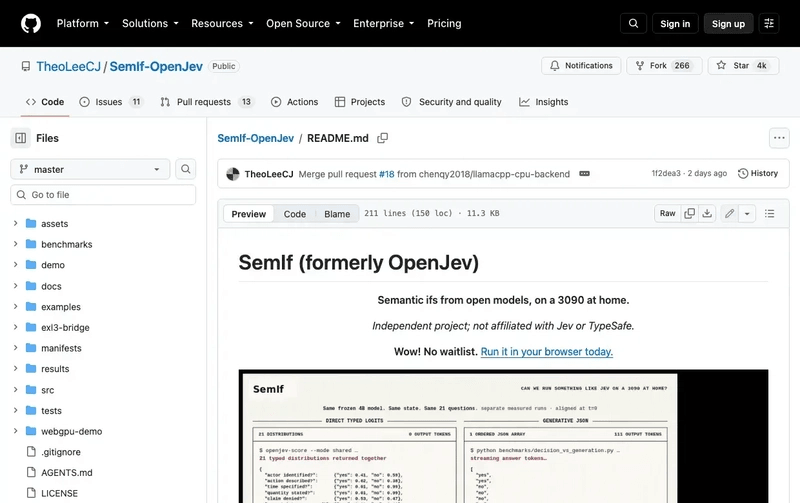
Task: Open the Semlf demo screenshot image
Action: tap(503, 436)
